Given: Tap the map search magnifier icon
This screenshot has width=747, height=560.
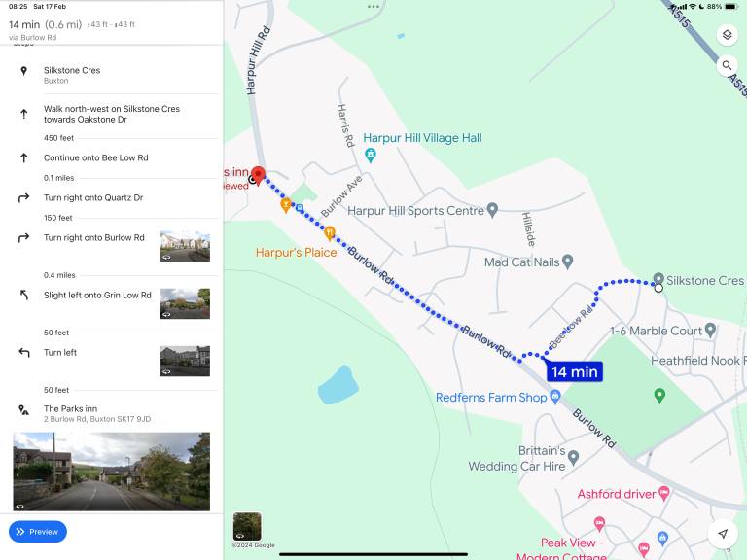Looking at the screenshot, I should (727, 66).
